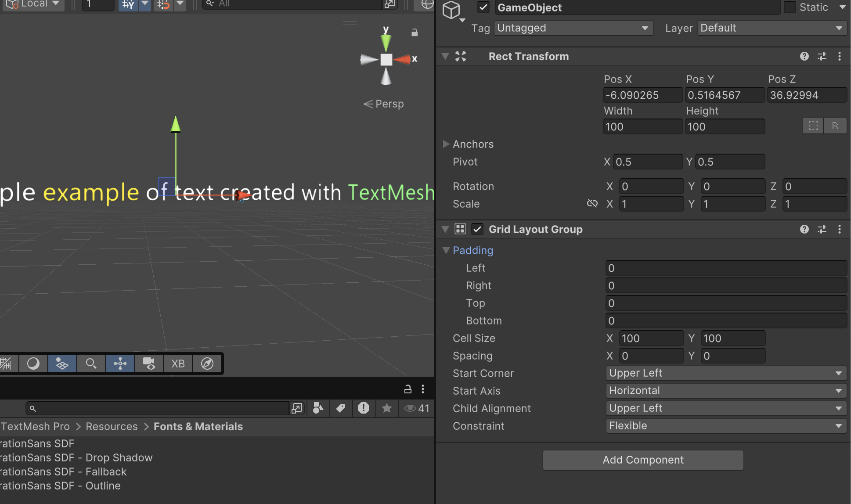Uncheck the GameObject active checkbox
This screenshot has height=504, width=851.
click(483, 7)
